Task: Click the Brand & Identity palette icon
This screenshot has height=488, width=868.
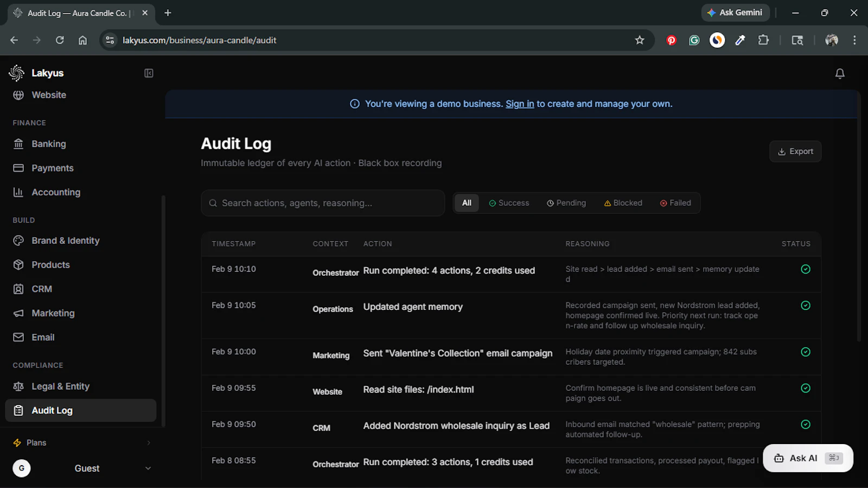Action: click(x=18, y=240)
